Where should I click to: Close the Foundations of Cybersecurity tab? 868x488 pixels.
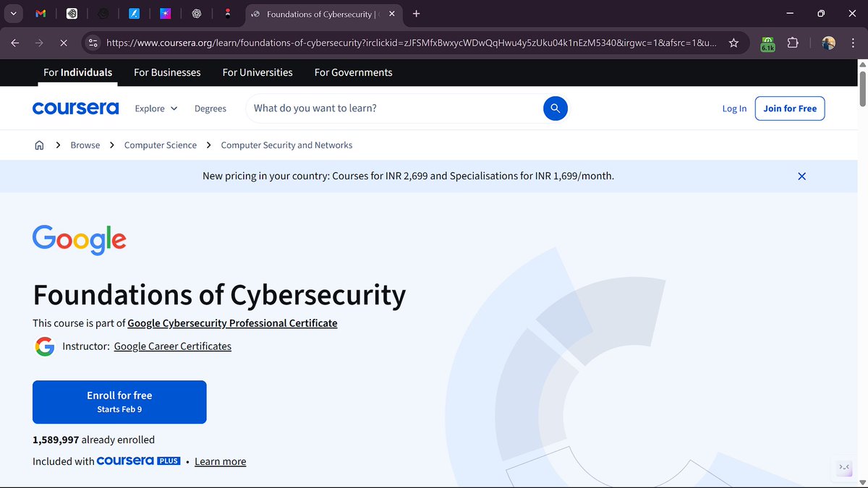click(x=391, y=14)
